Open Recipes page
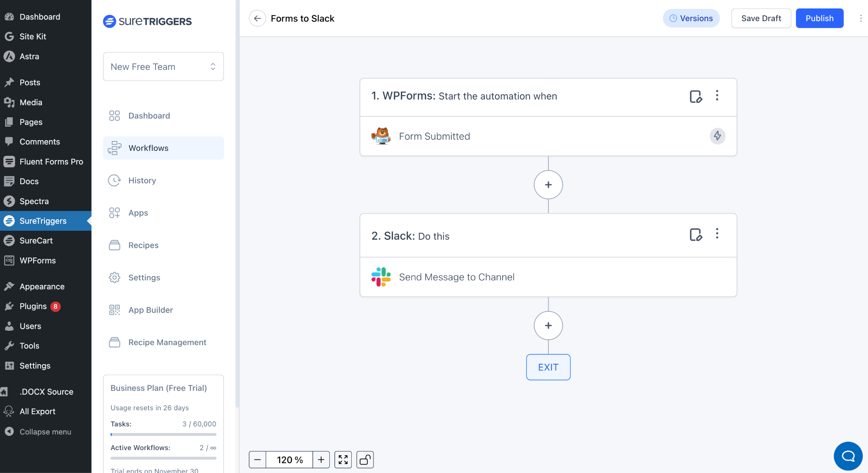868x473 pixels. (x=163, y=245)
